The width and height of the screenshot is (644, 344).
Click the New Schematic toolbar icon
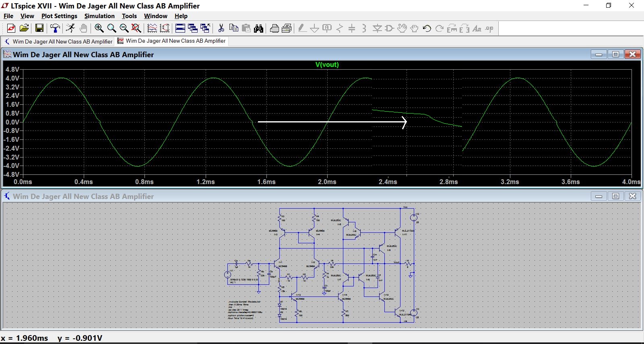coord(11,28)
